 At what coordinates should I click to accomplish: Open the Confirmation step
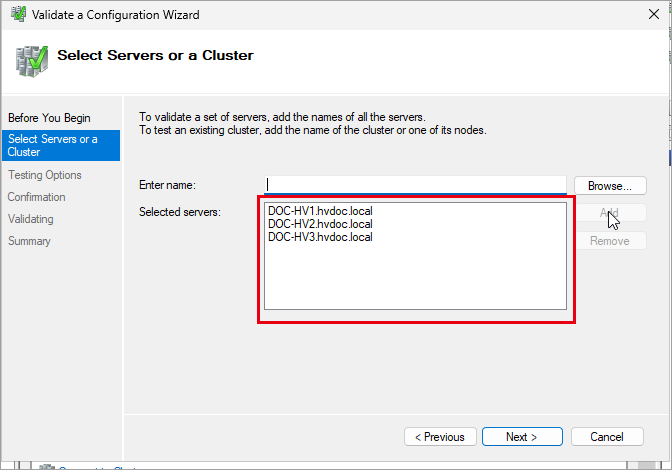point(37,197)
